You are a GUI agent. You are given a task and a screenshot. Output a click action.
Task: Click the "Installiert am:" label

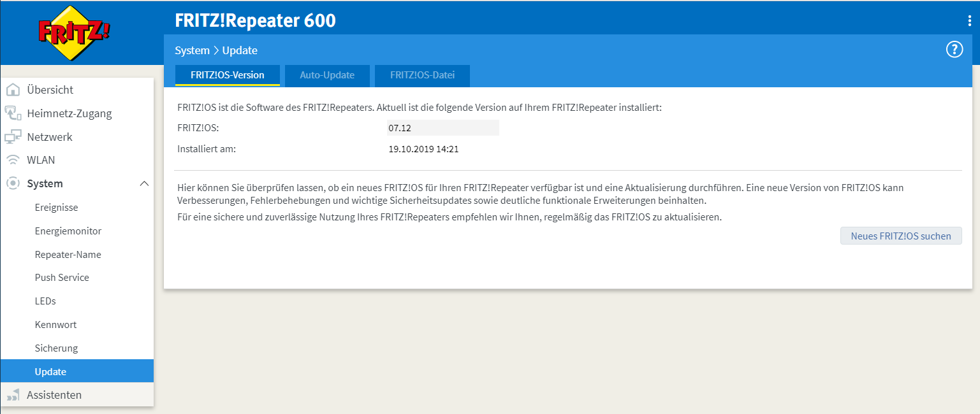tap(207, 150)
